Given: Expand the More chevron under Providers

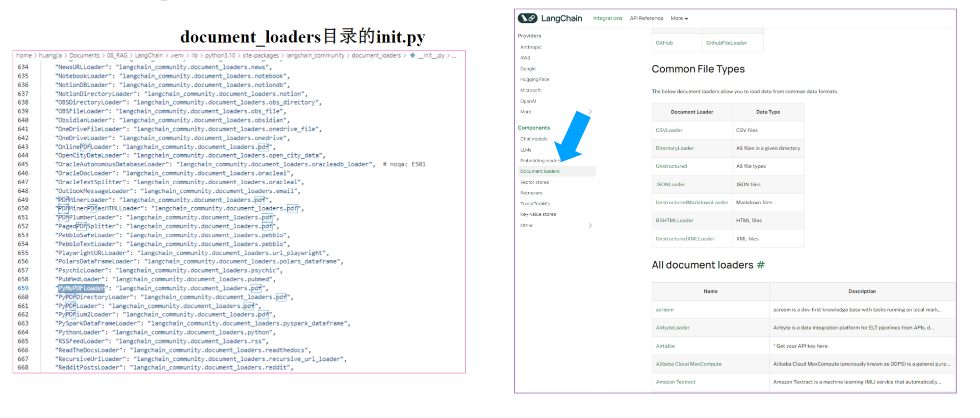Looking at the screenshot, I should (x=590, y=112).
